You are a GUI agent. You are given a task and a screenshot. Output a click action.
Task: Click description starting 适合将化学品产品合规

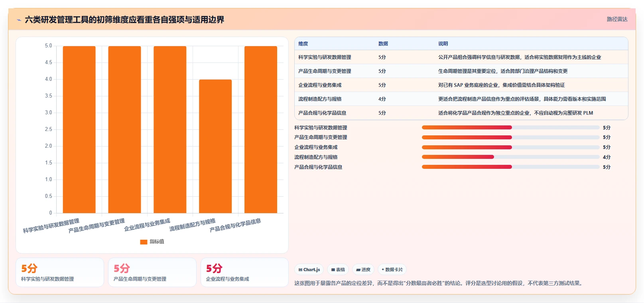(516, 113)
